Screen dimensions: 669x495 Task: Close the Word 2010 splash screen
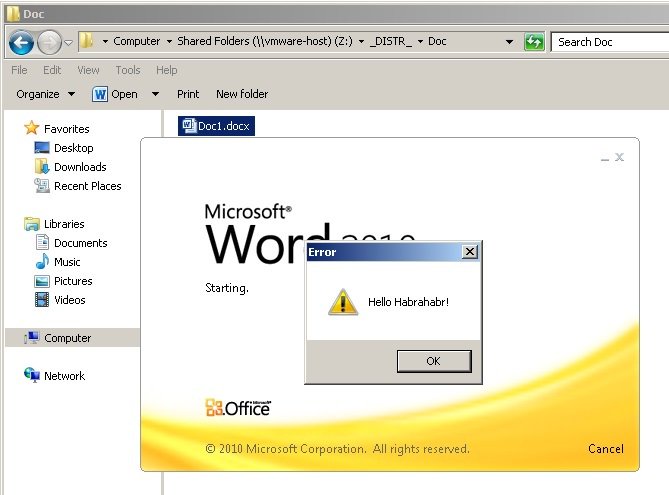[620, 157]
